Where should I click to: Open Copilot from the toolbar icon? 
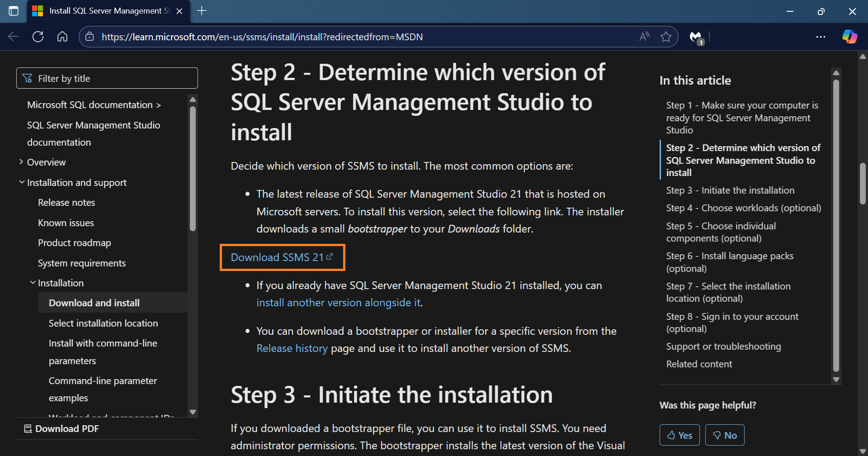coord(849,37)
